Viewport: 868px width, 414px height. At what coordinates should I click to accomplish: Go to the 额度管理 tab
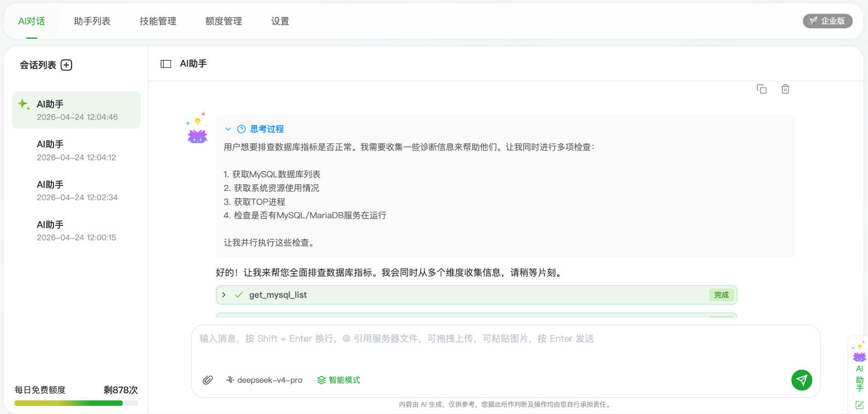pos(224,21)
